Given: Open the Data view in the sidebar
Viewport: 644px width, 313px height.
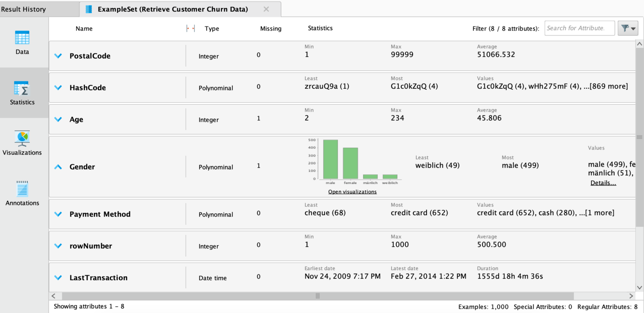Looking at the screenshot, I should coord(22,43).
